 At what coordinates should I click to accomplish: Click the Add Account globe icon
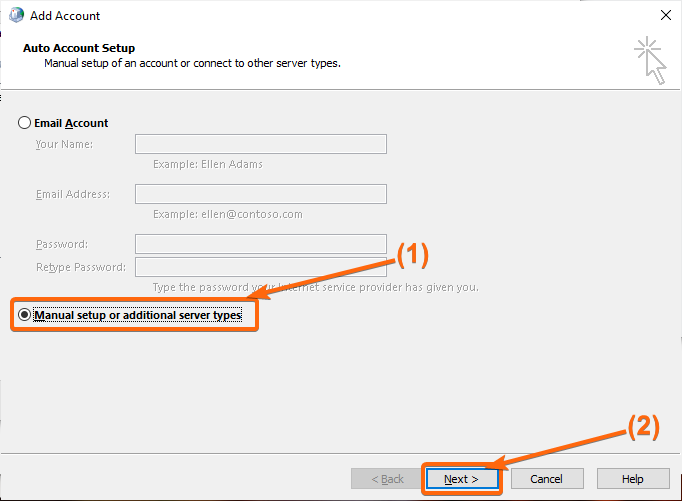coord(17,15)
